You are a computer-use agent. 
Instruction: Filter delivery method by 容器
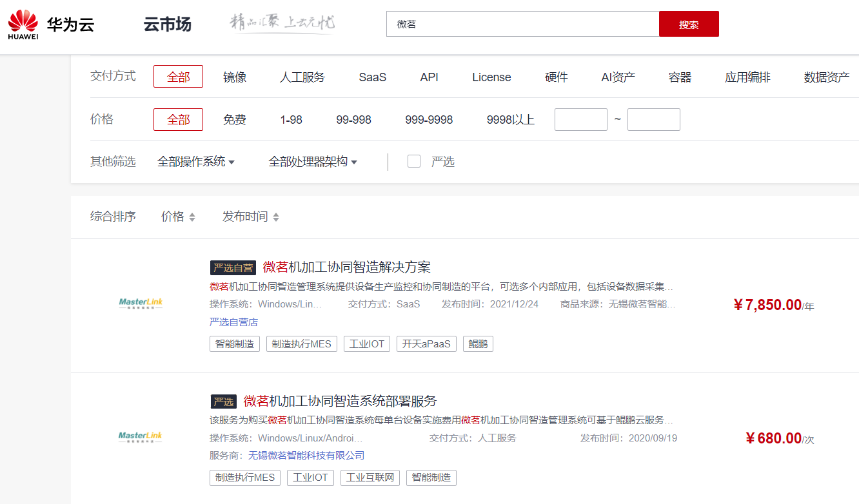(680, 77)
